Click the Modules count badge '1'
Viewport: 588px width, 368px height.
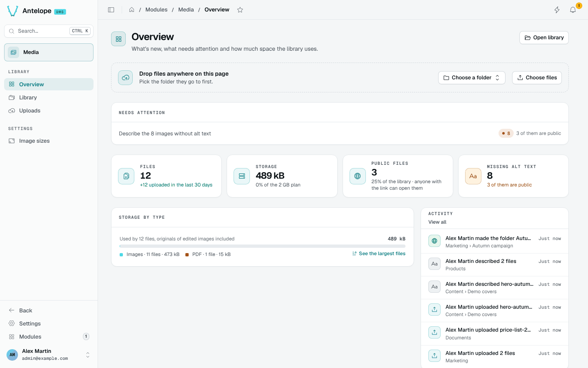point(86,337)
